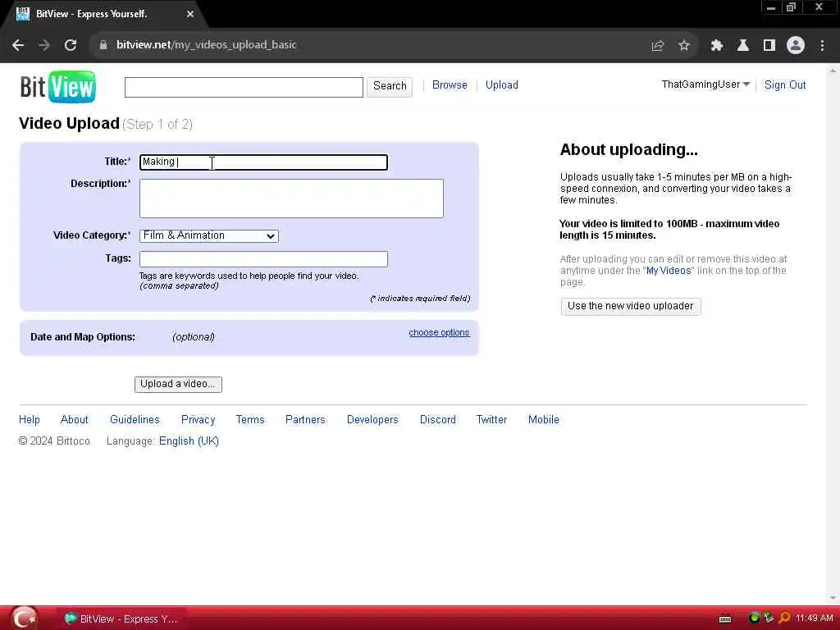
Task: Click the 11:49 AM system clock
Action: tap(815, 619)
